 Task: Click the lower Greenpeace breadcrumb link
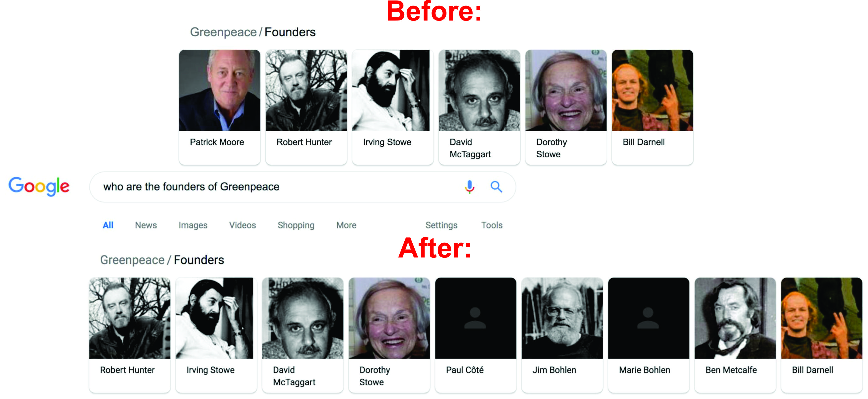point(132,260)
